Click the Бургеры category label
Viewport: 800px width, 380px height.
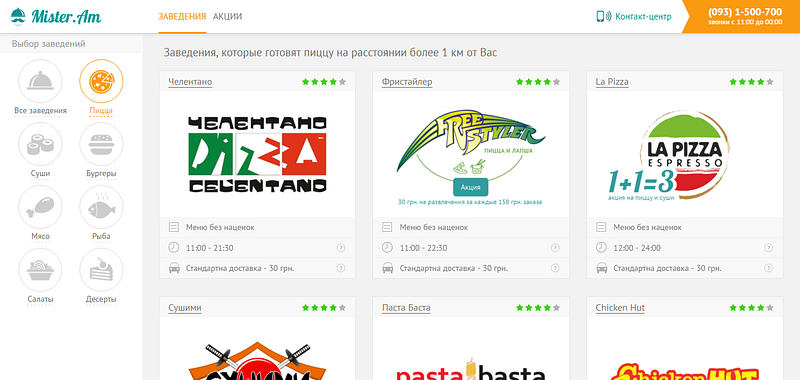coord(101,173)
